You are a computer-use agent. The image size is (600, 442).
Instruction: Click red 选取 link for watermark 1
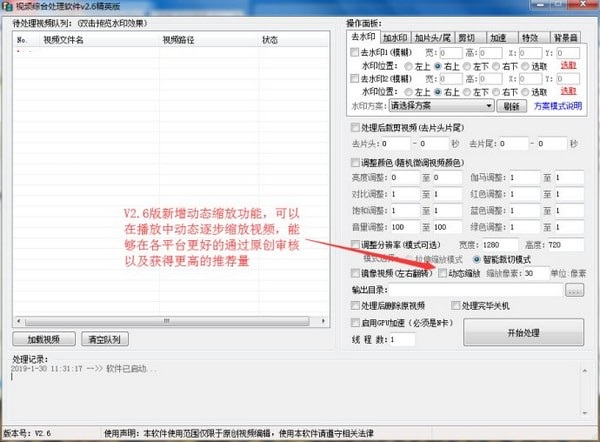[x=568, y=65]
